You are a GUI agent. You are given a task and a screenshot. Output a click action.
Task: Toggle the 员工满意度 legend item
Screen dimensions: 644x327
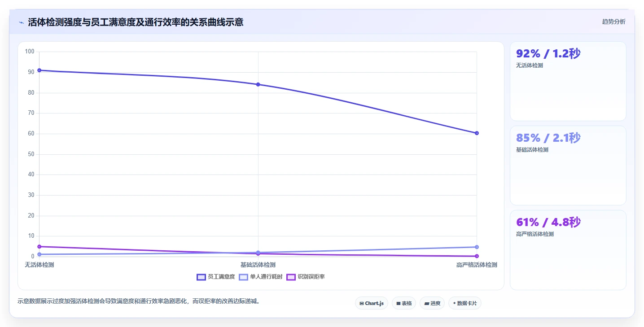216,277
